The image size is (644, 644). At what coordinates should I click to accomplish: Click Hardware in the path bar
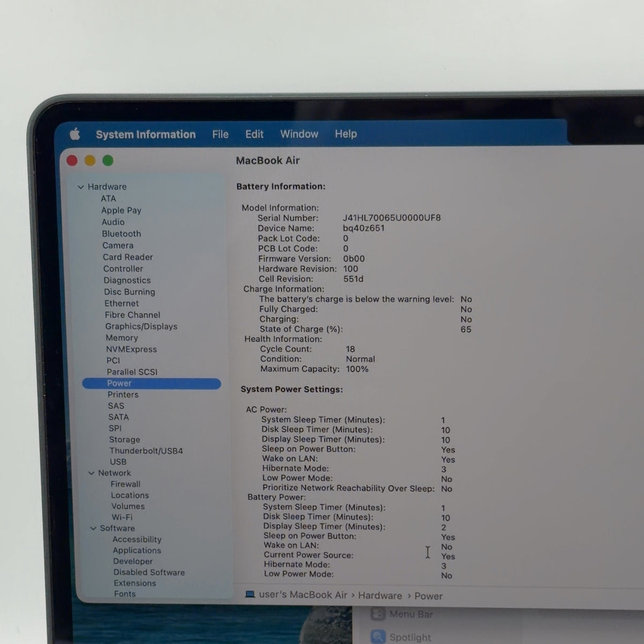tap(380, 596)
